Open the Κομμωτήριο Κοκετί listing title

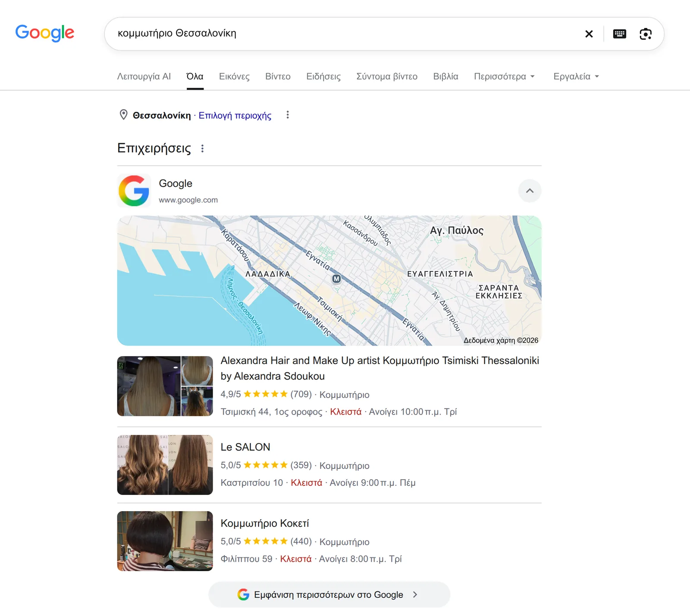tap(265, 524)
